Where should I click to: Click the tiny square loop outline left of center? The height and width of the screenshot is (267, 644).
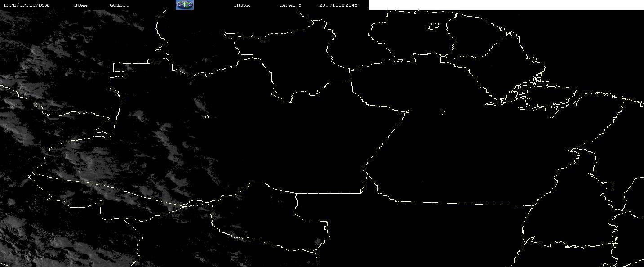[x=207, y=117]
